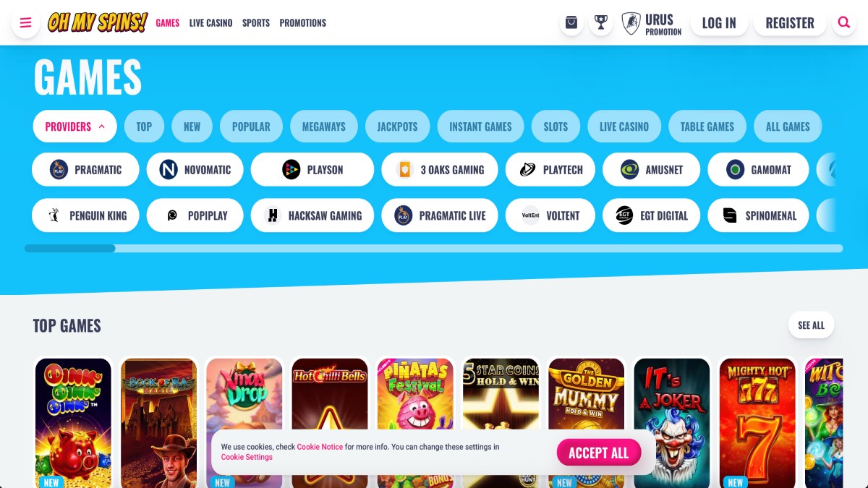Image resolution: width=868 pixels, height=488 pixels.
Task: Switch to the Megaways category
Action: pos(324,127)
